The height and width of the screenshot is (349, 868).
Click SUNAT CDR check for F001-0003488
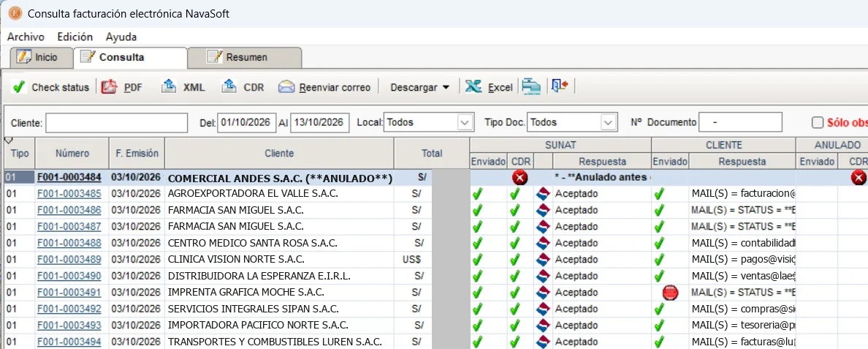pos(515,243)
